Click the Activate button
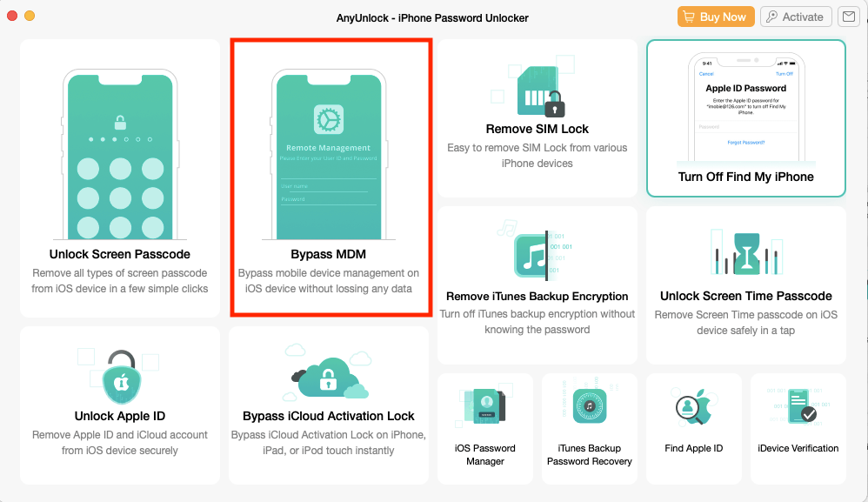The height and width of the screenshot is (502, 868). point(795,16)
